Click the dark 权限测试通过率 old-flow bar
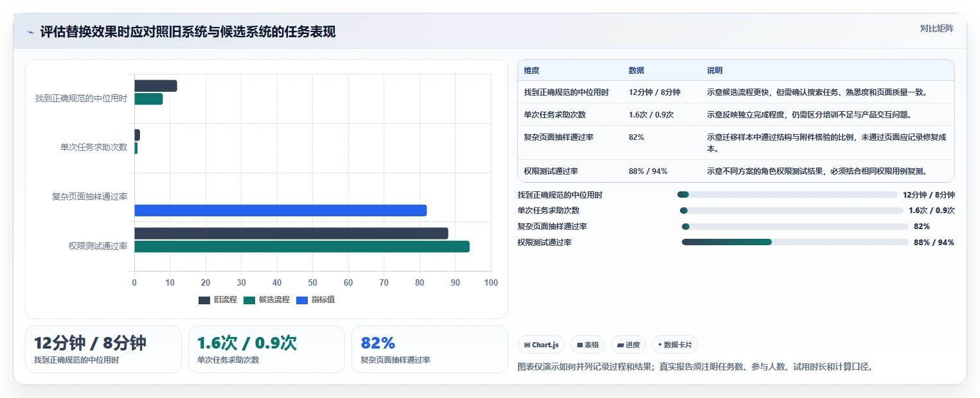Image resolution: width=980 pixels, height=398 pixels. point(291,234)
